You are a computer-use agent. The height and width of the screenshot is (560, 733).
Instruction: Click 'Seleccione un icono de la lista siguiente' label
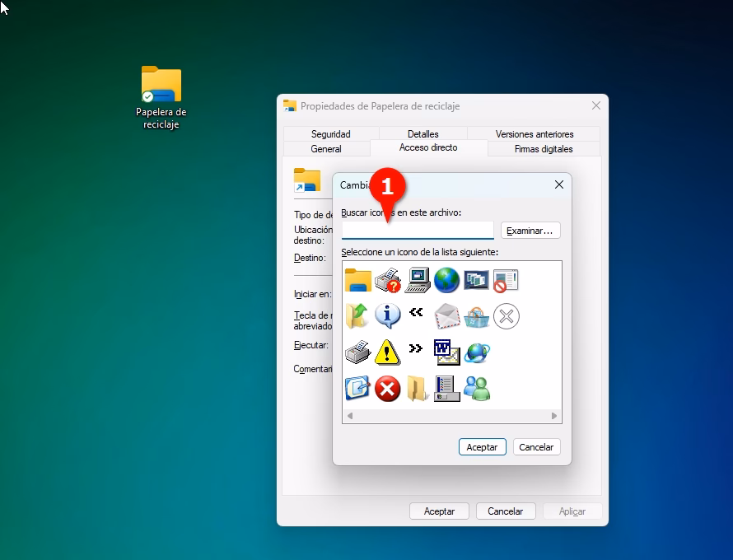coord(419,252)
